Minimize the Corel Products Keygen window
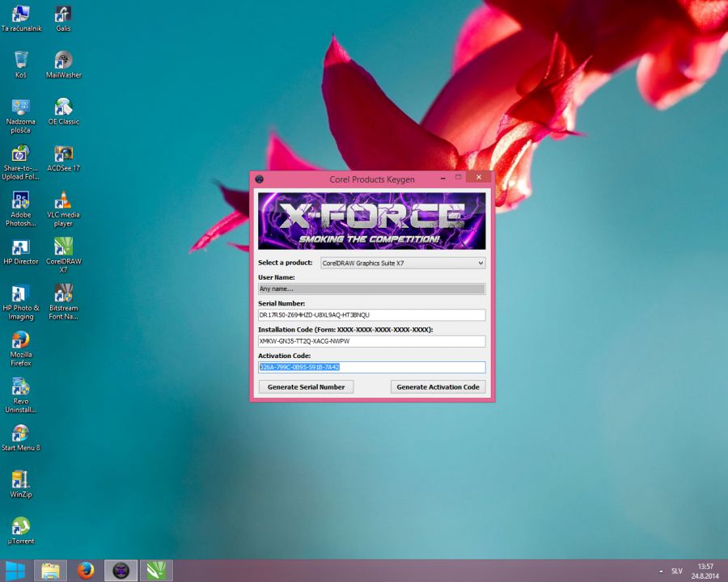728x582 pixels. tap(443, 178)
